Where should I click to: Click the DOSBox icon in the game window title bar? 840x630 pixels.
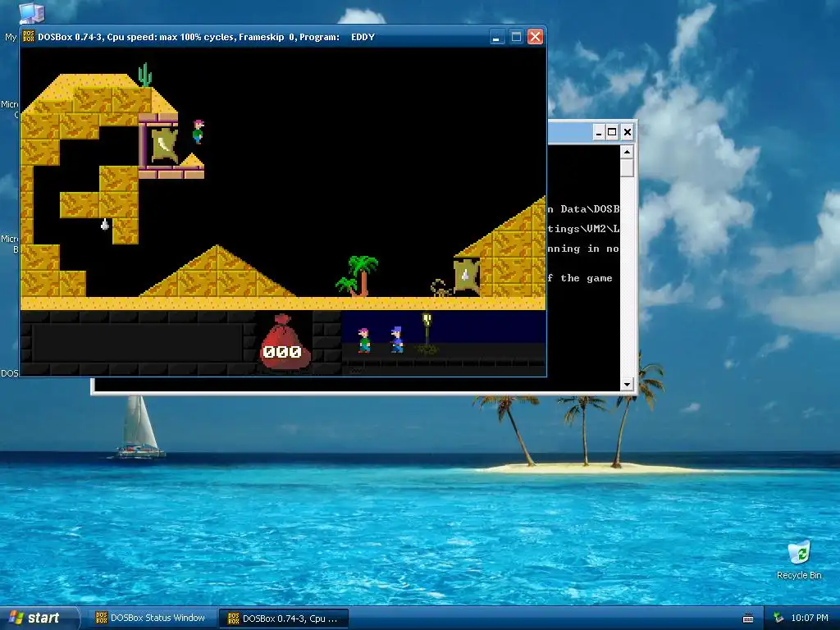click(29, 36)
